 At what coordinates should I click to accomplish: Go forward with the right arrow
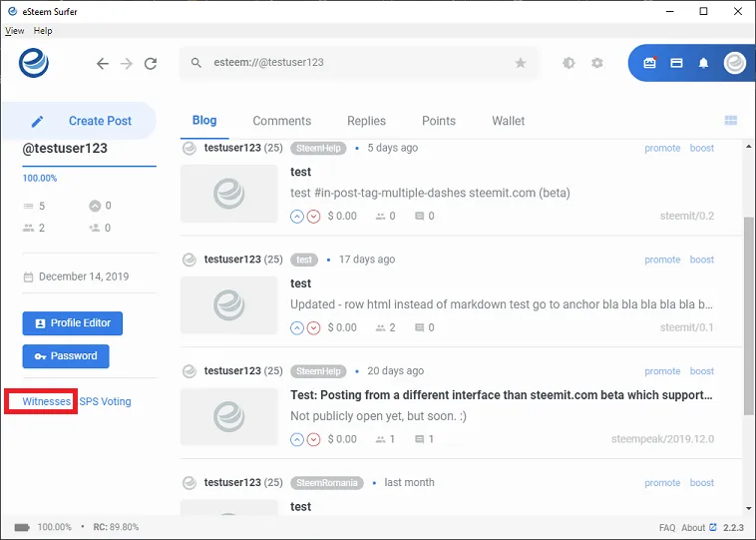click(x=127, y=64)
